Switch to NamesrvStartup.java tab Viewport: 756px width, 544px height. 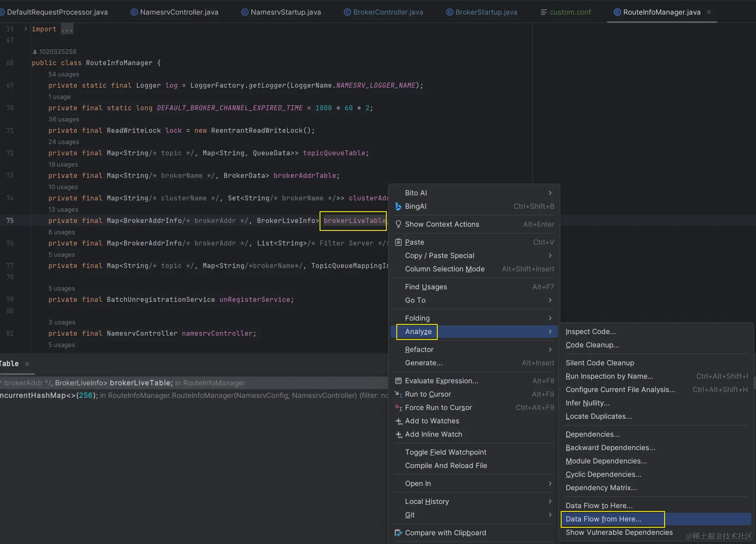pyautogui.click(x=282, y=12)
